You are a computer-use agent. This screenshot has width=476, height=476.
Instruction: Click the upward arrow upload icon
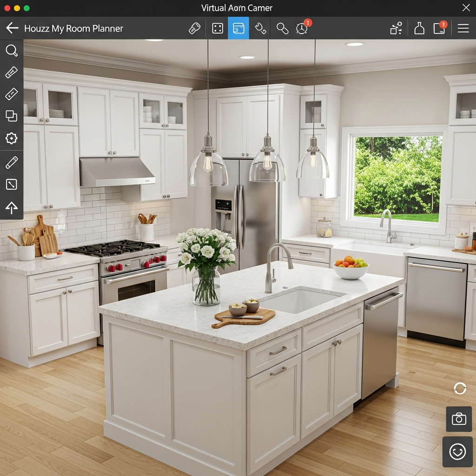(x=12, y=207)
